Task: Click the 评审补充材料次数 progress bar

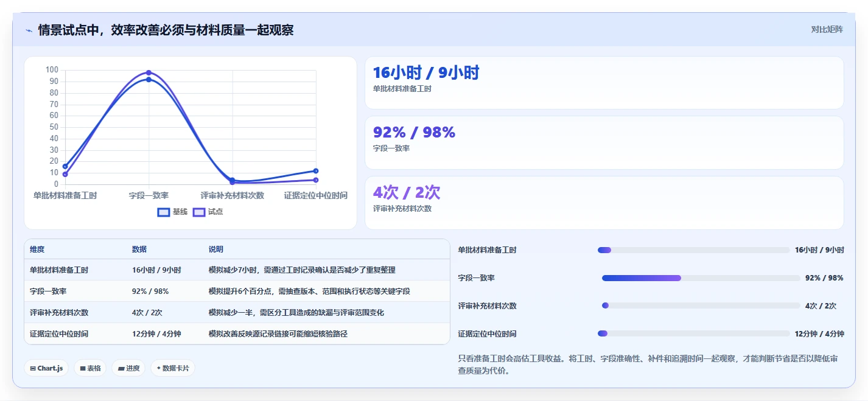Action: pos(701,305)
